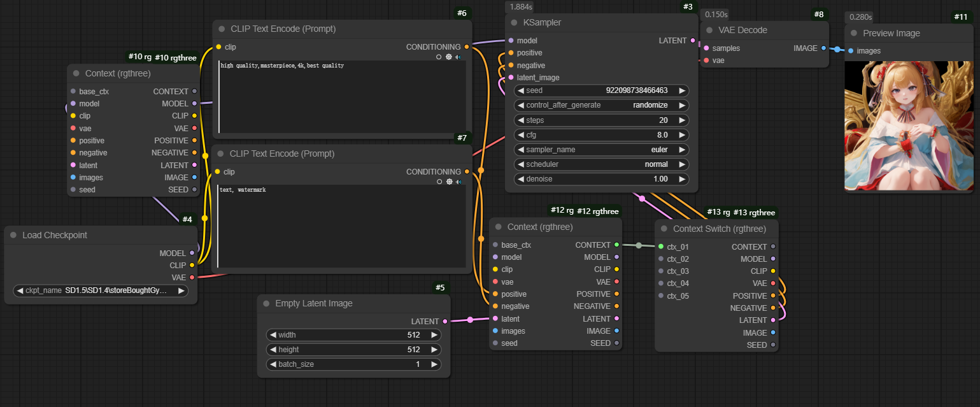
Task: Click the Empty Latent Image node title
Action: click(313, 304)
